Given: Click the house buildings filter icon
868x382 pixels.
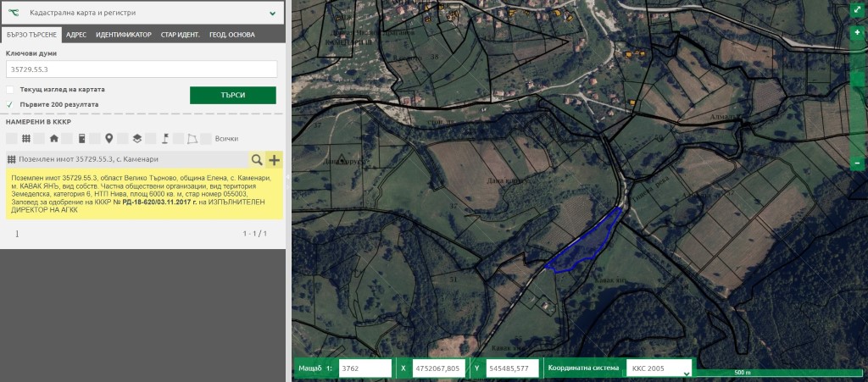Looking at the screenshot, I should click(54, 138).
